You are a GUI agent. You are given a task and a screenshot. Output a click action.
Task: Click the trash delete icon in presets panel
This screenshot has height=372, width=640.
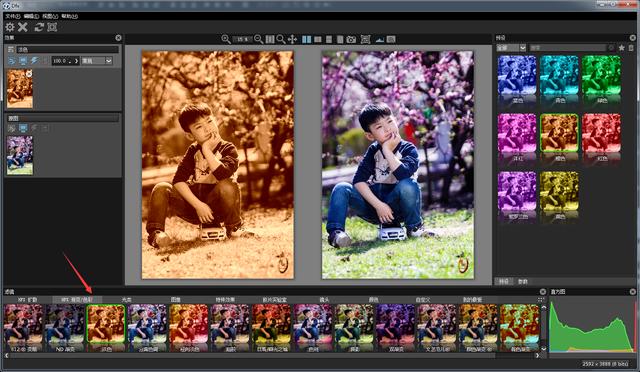(631, 48)
